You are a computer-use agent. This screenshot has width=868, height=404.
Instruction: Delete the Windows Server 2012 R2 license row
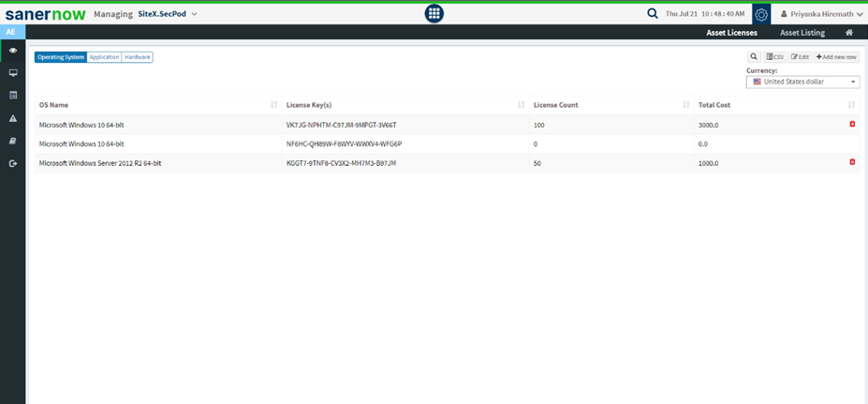click(852, 162)
